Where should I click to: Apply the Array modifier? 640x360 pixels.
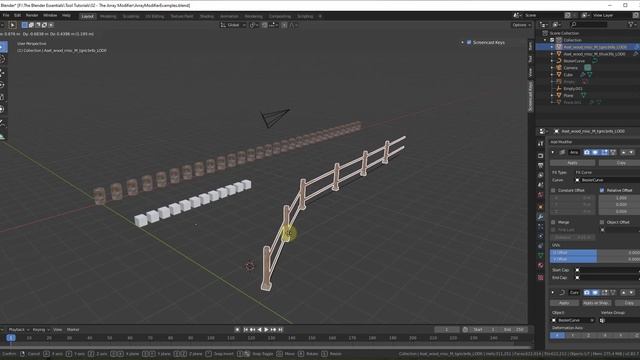[x=573, y=163]
